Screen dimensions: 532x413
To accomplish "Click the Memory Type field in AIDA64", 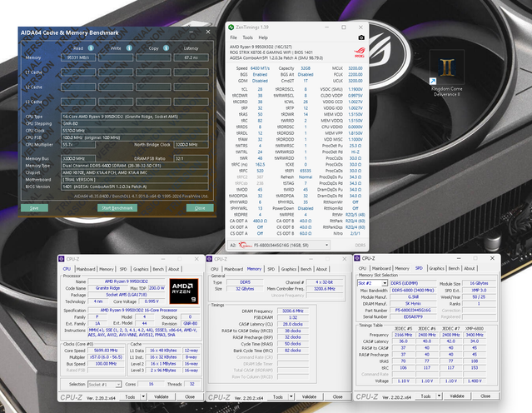I will 135,166.
